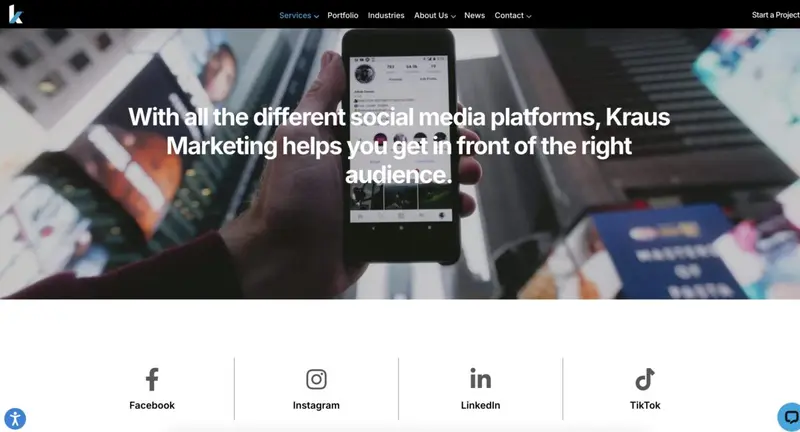The image size is (800, 432).
Task: Select the TikTok label text
Action: pyautogui.click(x=645, y=405)
